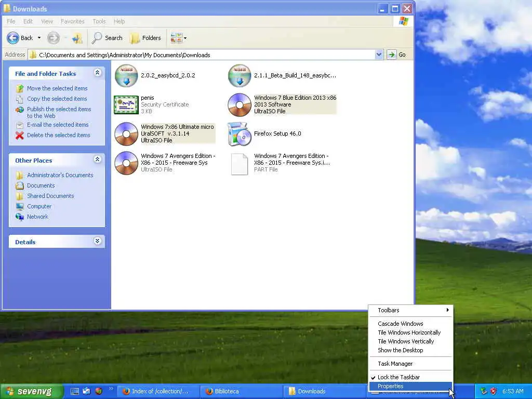Open the Favorites menu

72,21
